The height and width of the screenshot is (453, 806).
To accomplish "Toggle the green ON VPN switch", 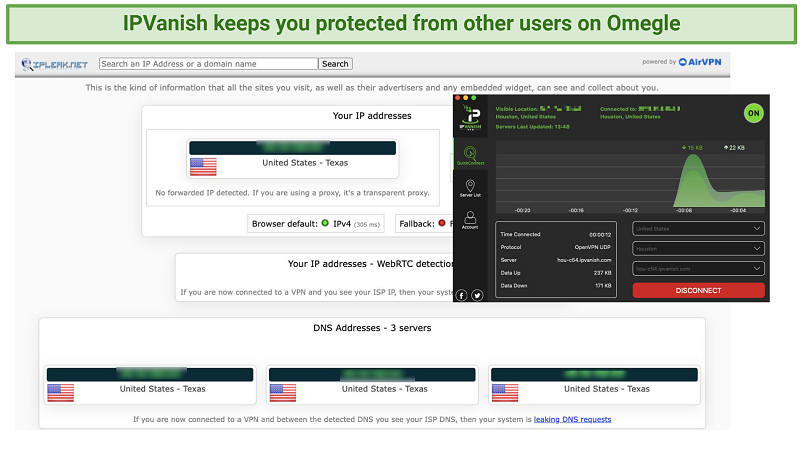I will (754, 113).
